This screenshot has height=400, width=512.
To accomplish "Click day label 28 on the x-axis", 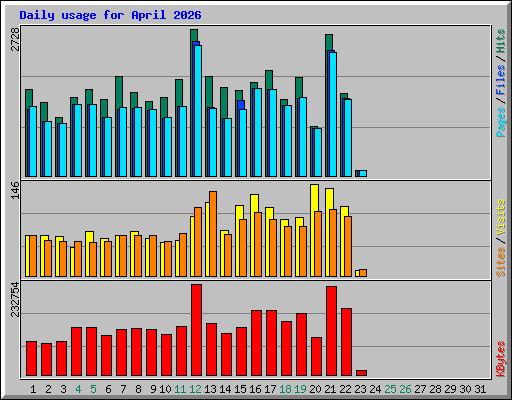I will [x=435, y=389].
